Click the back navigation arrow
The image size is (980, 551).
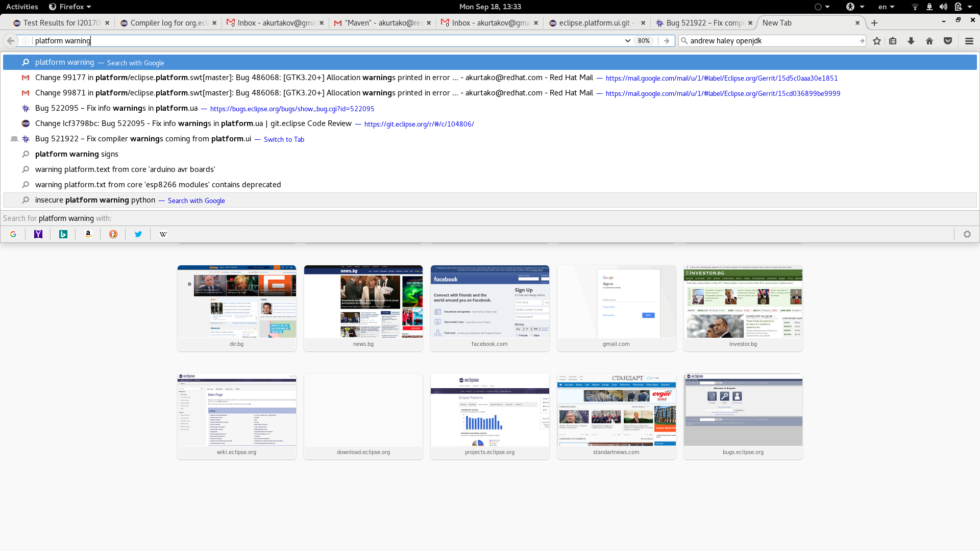tap(11, 41)
